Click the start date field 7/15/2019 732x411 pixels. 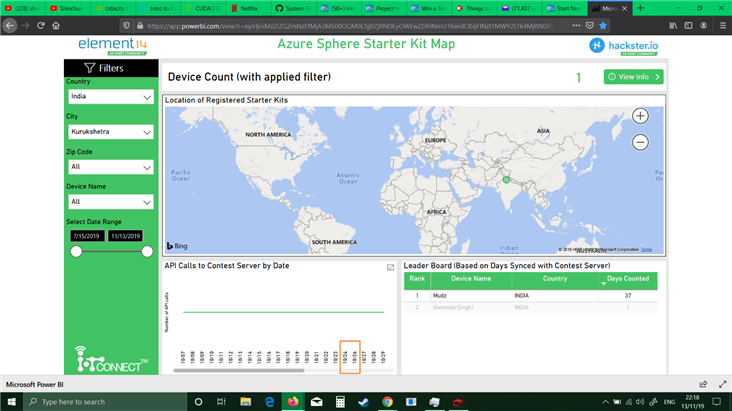point(86,236)
